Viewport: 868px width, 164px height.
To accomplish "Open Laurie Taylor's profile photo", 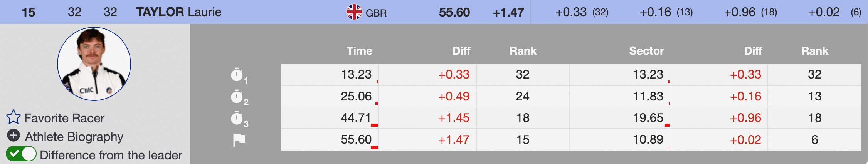I will click(x=94, y=64).
